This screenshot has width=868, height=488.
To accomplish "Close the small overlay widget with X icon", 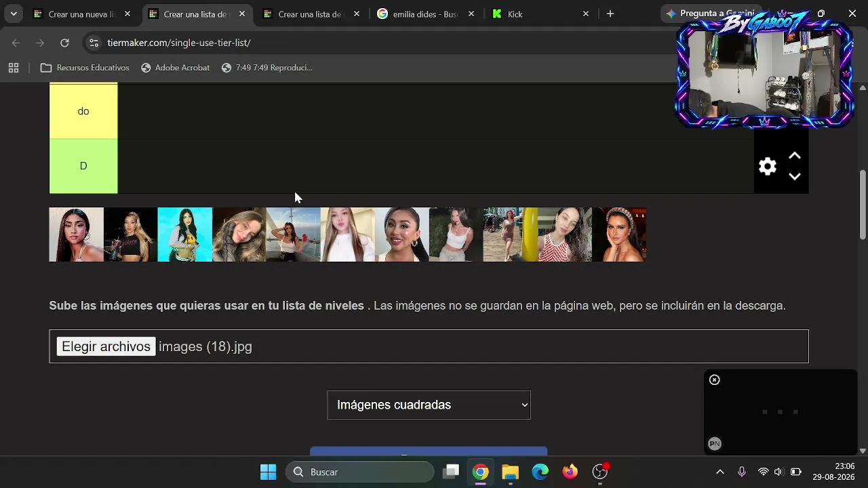I will [714, 380].
